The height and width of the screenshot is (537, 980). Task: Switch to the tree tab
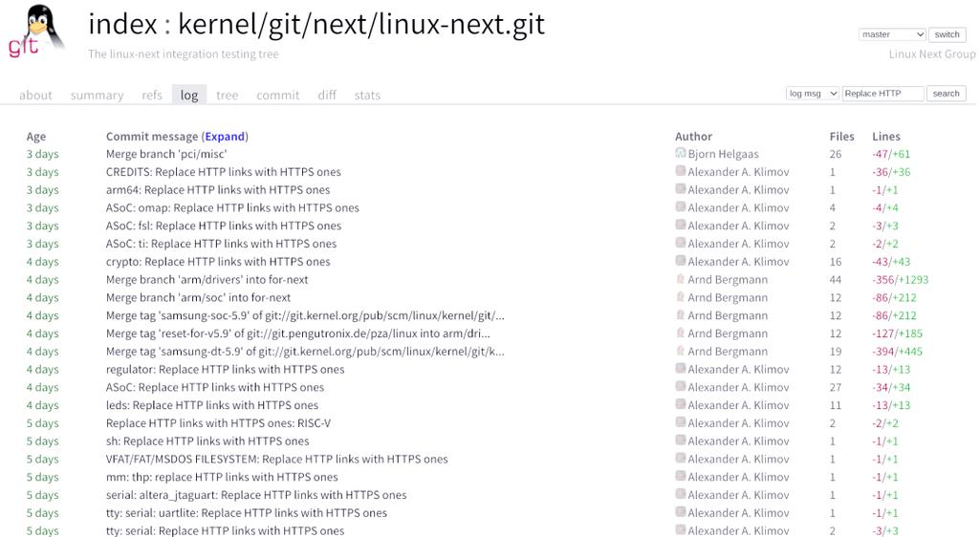227,95
